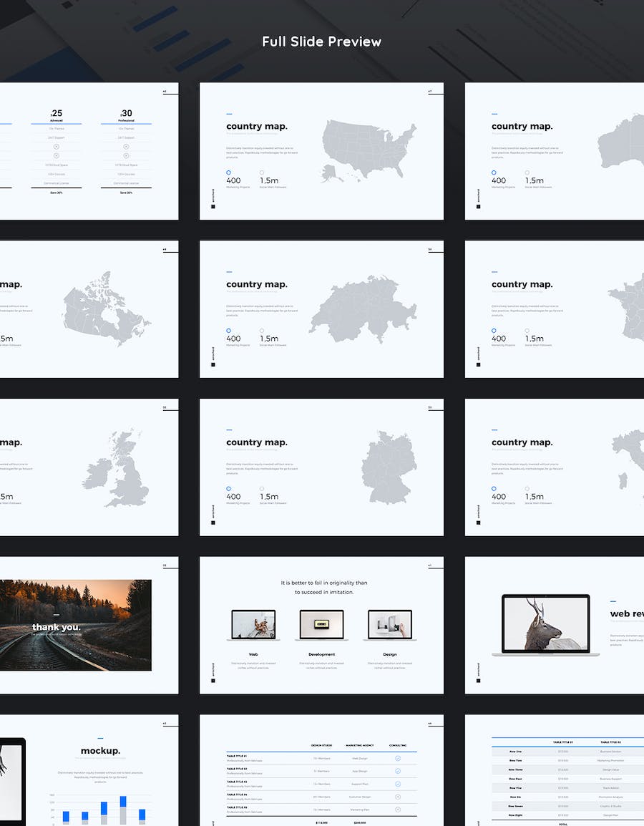Select the Switzerland country map slide
The image size is (644, 826).
point(321,309)
